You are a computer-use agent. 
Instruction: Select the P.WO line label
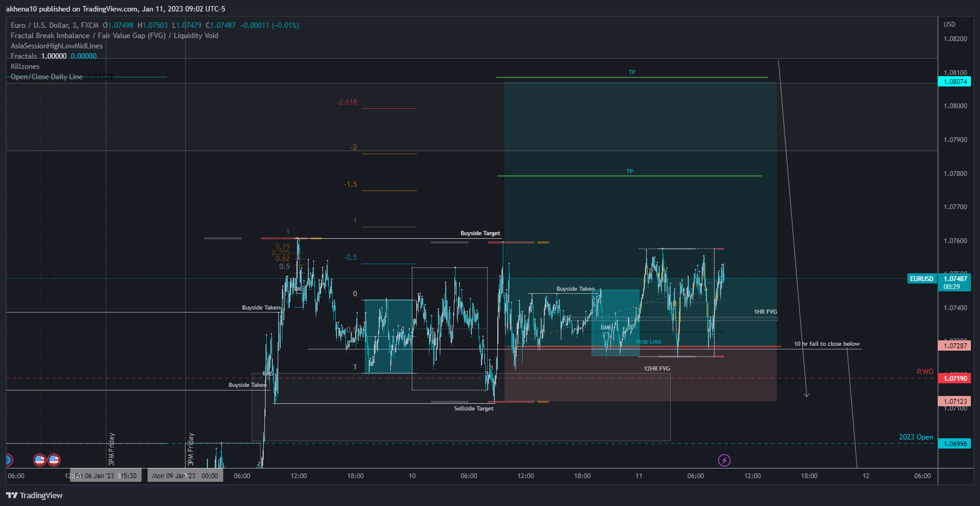[925, 372]
